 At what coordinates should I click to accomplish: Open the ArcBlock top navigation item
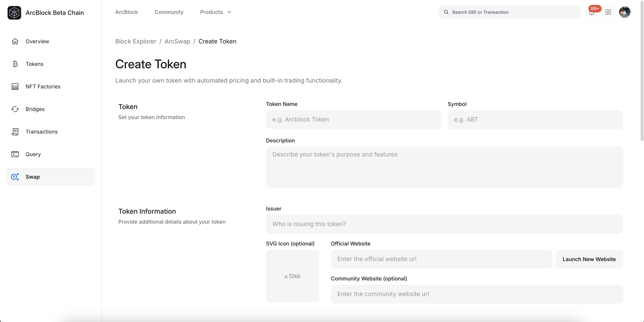pyautogui.click(x=126, y=12)
